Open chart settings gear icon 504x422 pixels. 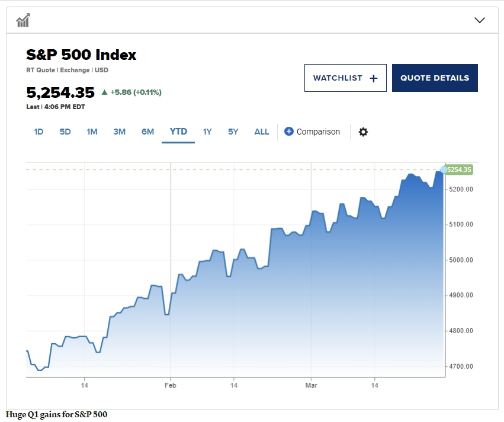click(x=363, y=132)
